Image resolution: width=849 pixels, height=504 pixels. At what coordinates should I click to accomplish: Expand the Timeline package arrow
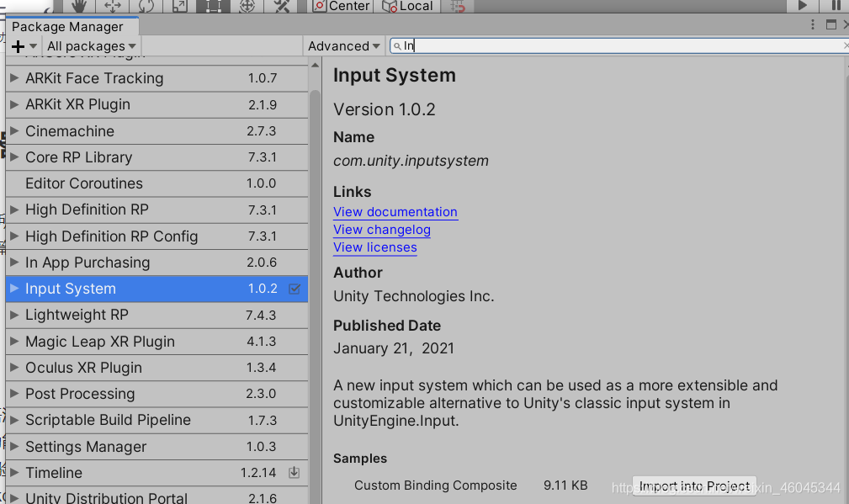pyautogui.click(x=14, y=473)
